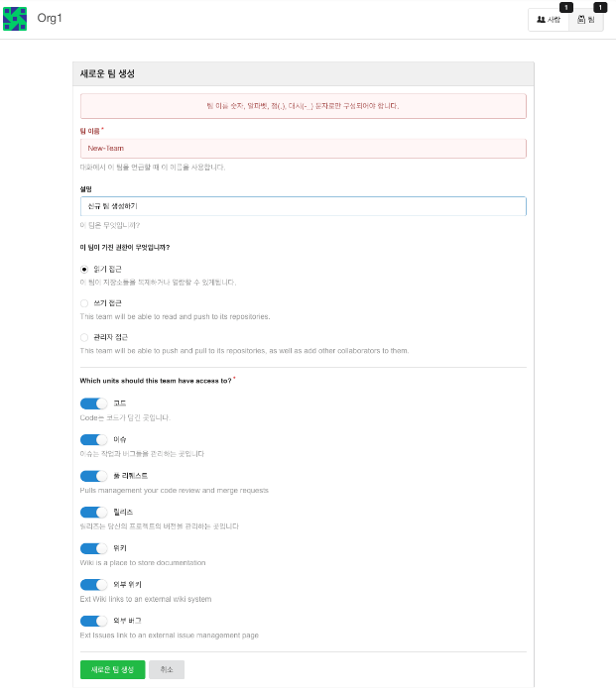The image size is (616, 696).
Task: Click the Org1 organization avatar logo
Action: [15, 19]
